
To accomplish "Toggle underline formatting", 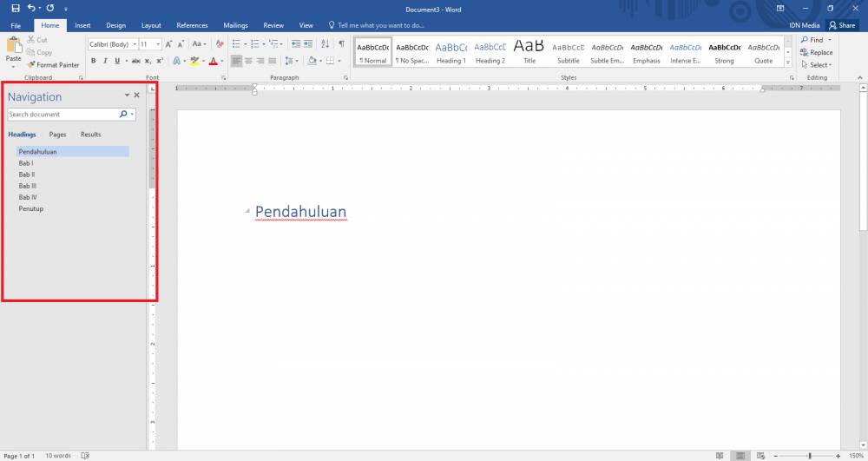I will pyautogui.click(x=117, y=61).
